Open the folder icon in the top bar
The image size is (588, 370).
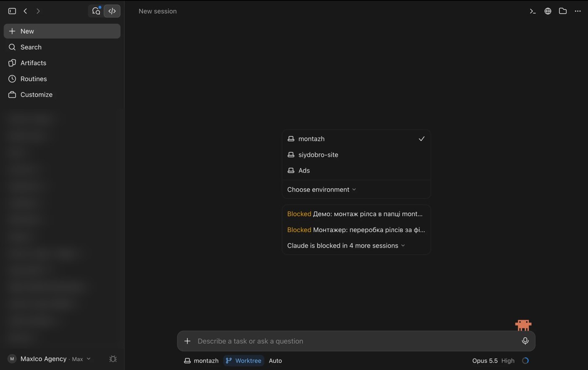click(x=563, y=11)
